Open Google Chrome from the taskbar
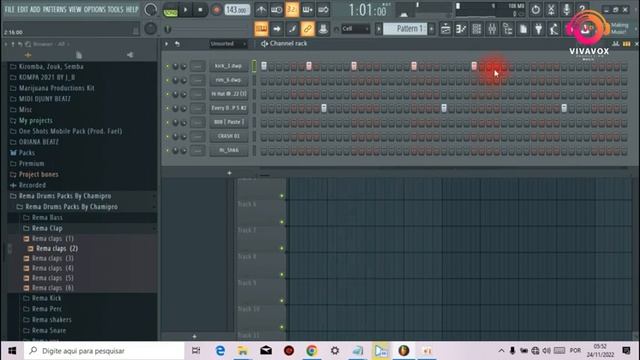Image resolution: width=640 pixels, height=360 pixels. click(x=312, y=351)
